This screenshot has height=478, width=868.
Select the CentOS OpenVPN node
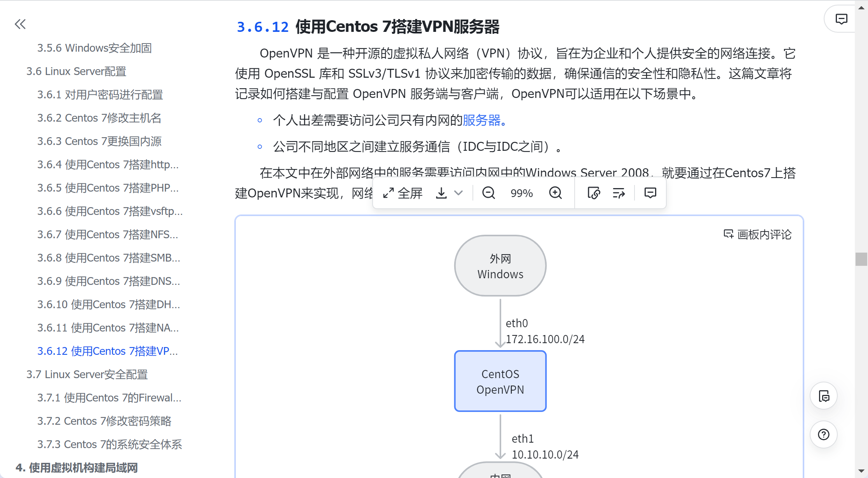(500, 381)
